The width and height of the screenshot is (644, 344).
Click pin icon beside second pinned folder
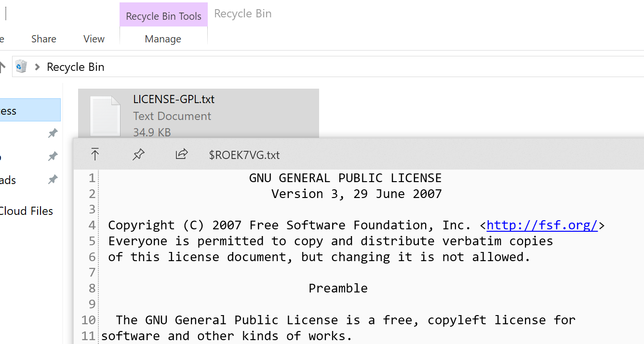[x=53, y=156]
